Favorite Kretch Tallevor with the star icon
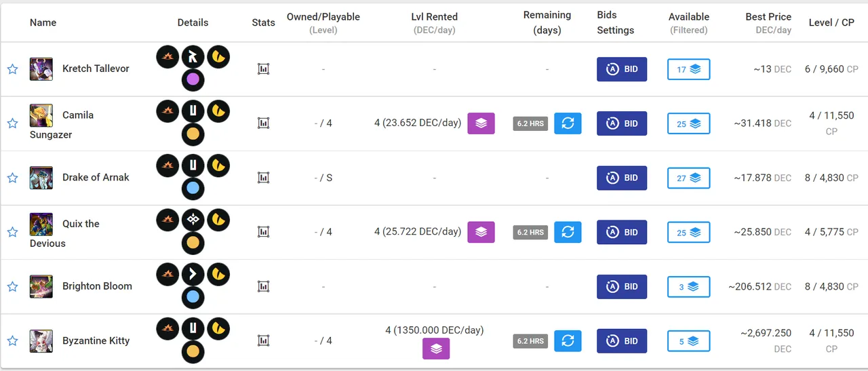This screenshot has width=868, height=371. (12, 69)
